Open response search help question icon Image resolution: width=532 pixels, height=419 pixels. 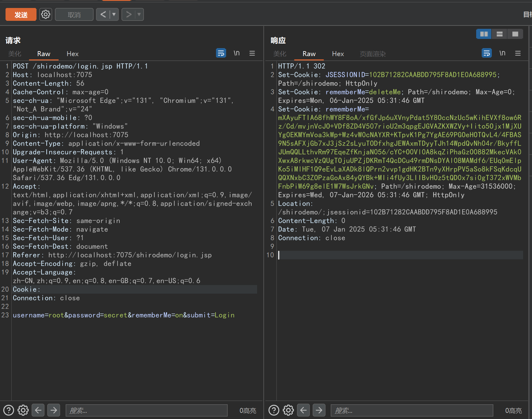(x=274, y=410)
